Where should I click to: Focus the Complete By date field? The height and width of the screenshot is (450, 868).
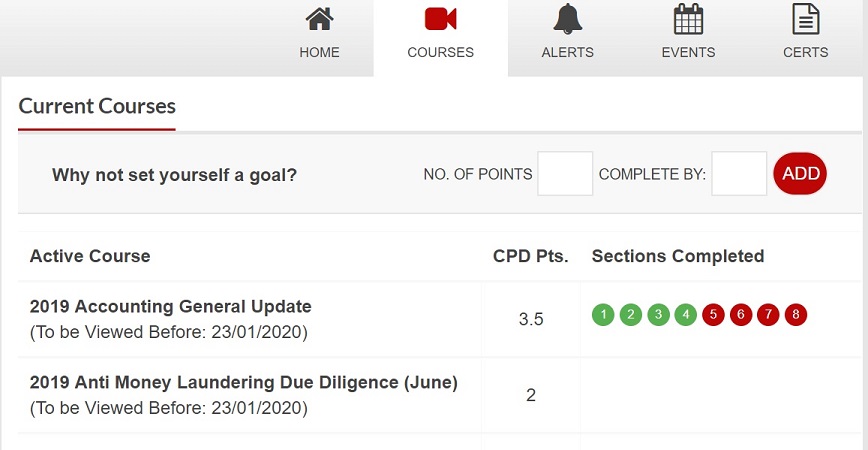click(x=739, y=174)
